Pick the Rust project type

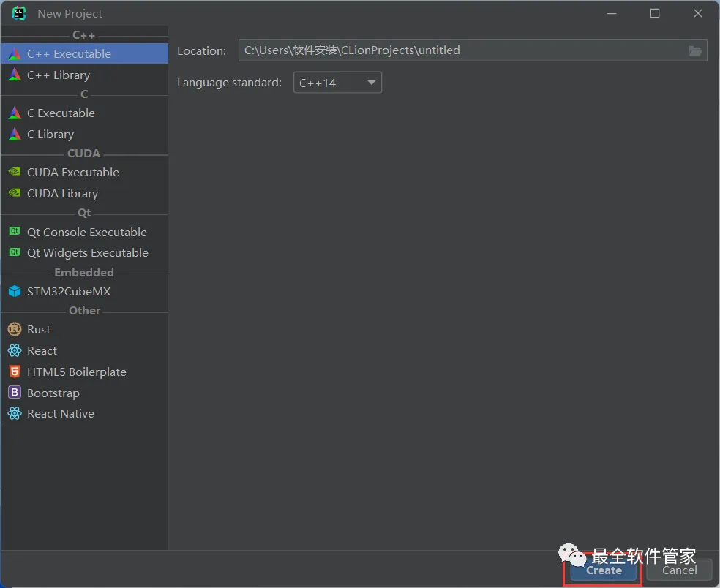(x=84, y=330)
